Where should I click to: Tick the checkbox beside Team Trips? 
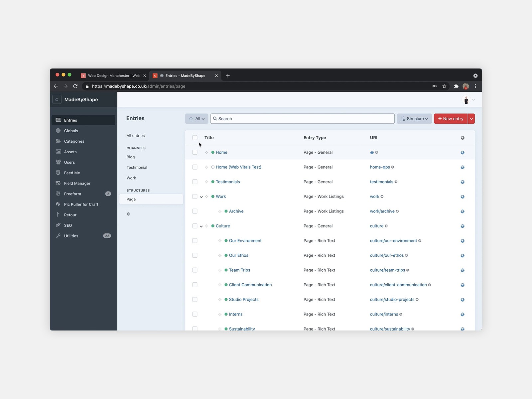point(195,270)
